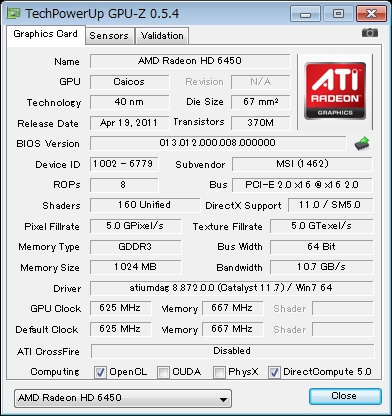The image size is (392, 416).
Task: Toggle the OpenCL checkbox
Action: tap(100, 372)
